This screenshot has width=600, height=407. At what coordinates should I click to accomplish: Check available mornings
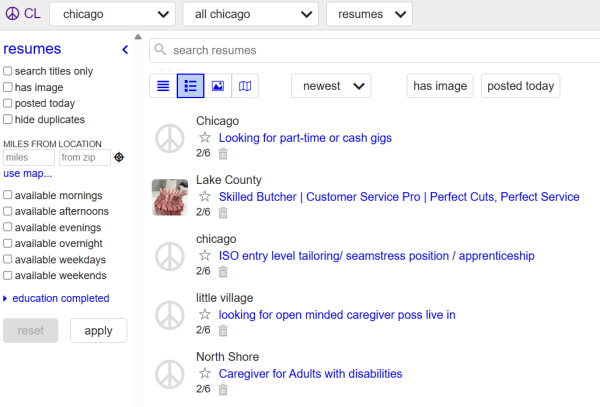point(8,195)
